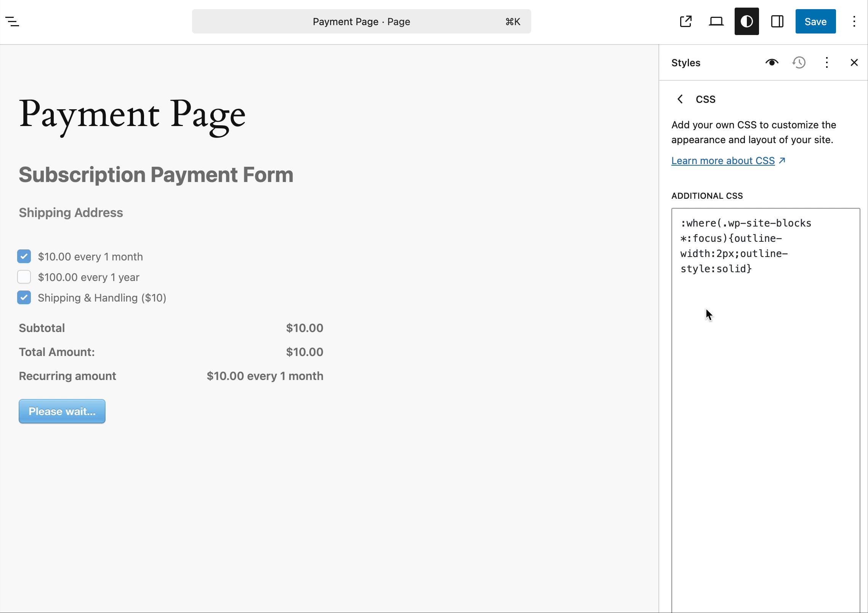Open the top-right Options three-dot menu

[x=854, y=22]
